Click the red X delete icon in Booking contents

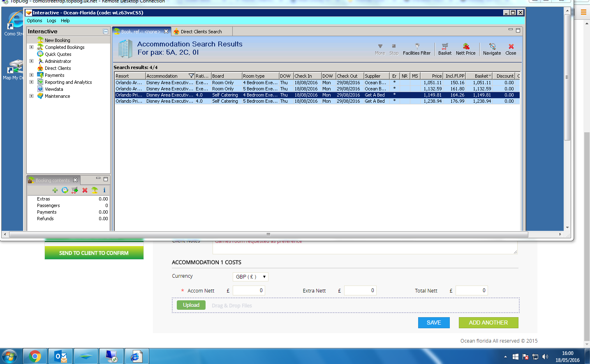(85, 190)
